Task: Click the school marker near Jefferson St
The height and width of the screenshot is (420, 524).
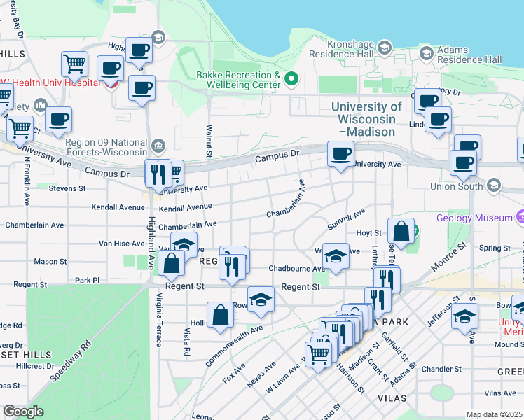Action: [464, 316]
